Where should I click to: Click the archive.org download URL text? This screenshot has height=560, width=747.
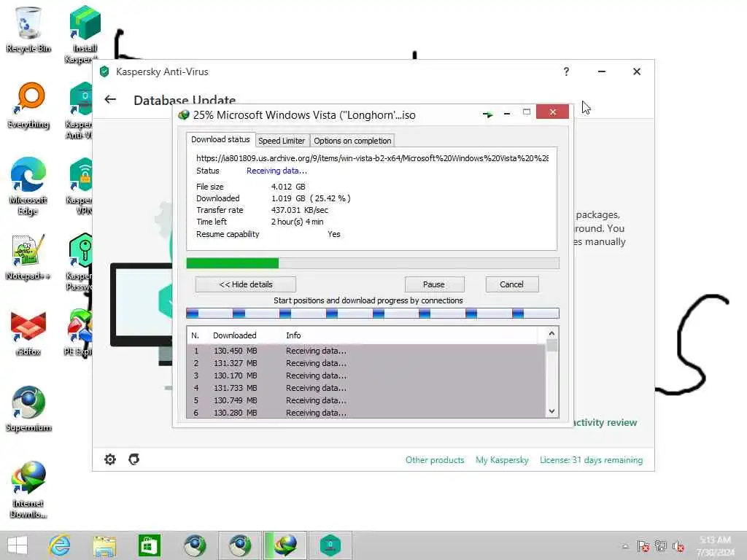(372, 158)
